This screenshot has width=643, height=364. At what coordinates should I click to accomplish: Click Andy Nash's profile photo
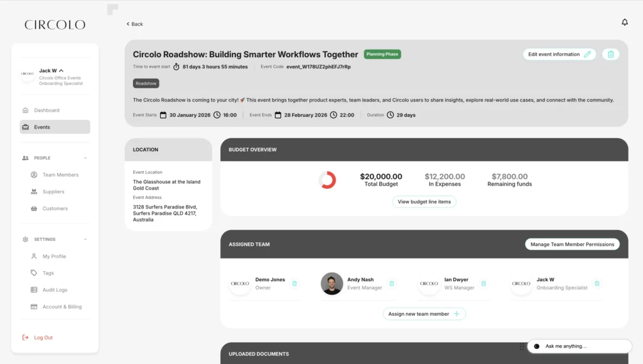click(332, 284)
